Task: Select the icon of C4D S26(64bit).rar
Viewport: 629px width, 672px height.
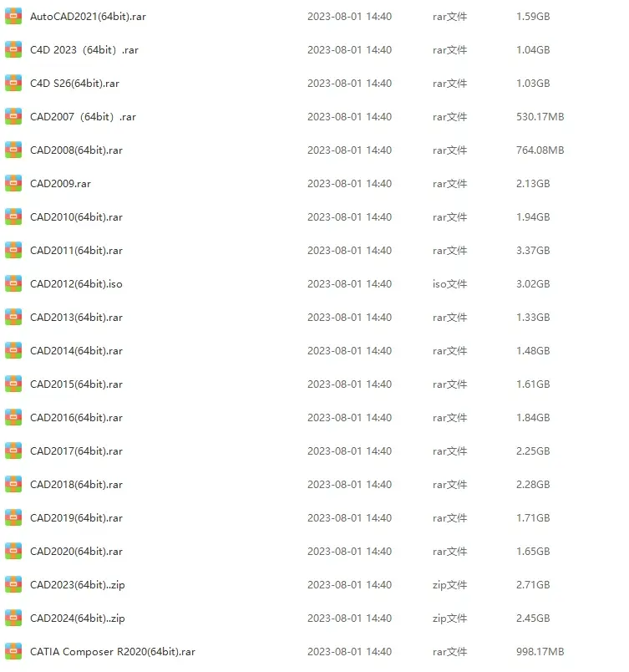Action: click(13, 83)
